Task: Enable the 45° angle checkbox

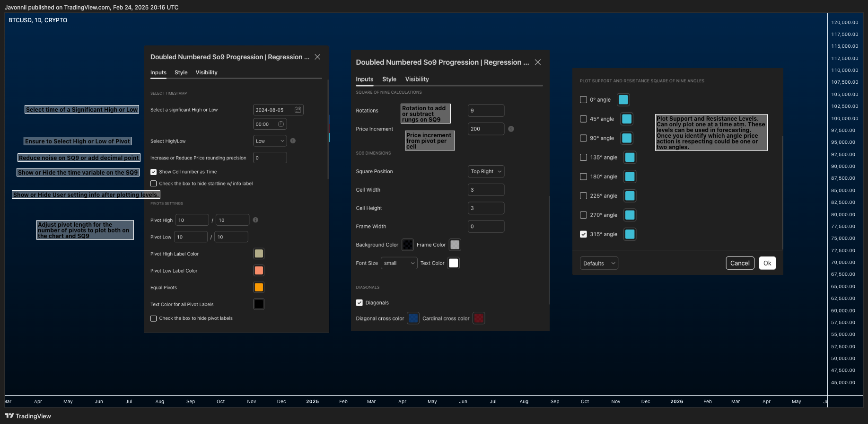Action: click(x=583, y=119)
